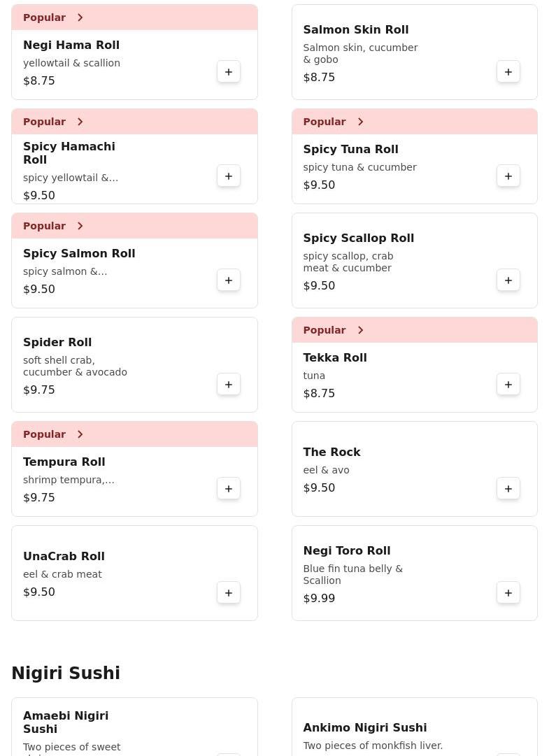Image resolution: width=549 pixels, height=756 pixels.
Task: Select Amaebi Nigiri Sushi item card
Action: coord(66,722)
